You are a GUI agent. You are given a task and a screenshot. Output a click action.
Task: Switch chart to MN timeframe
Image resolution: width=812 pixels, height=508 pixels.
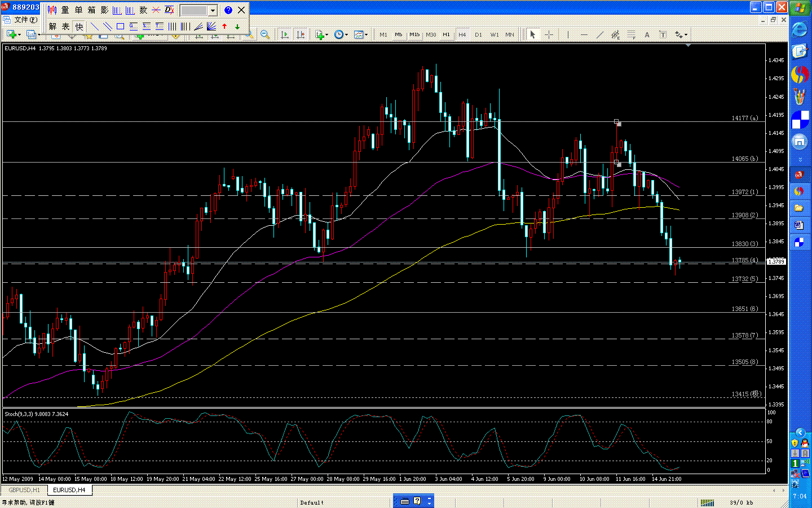click(x=510, y=34)
